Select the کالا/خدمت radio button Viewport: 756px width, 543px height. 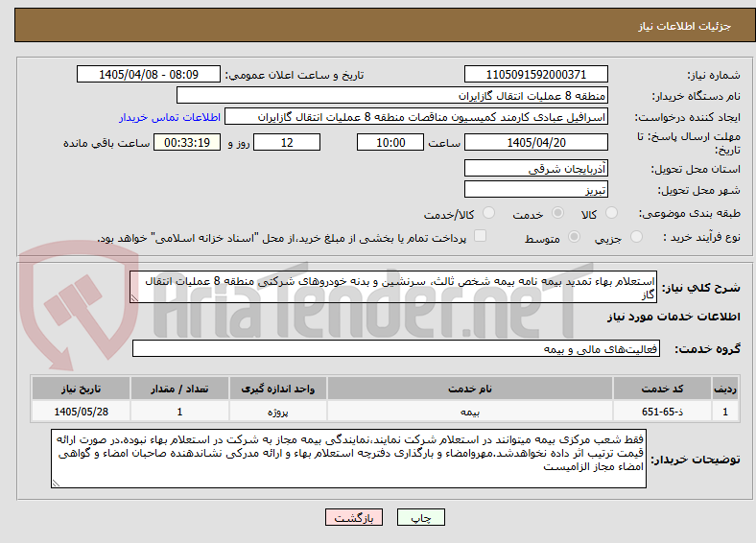(x=488, y=213)
